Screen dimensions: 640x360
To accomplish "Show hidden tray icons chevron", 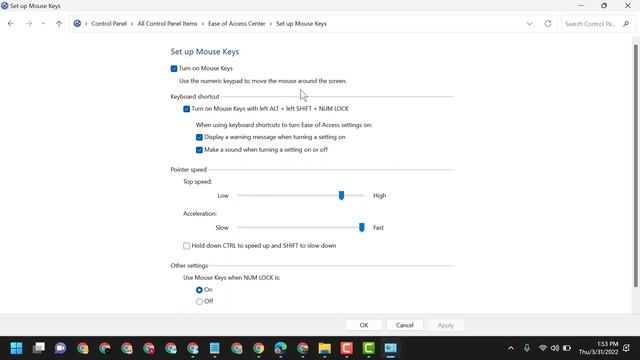I will 511,348.
